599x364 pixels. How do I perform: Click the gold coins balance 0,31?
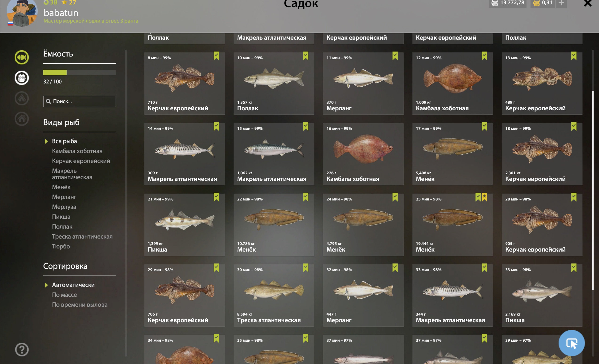(x=543, y=3)
